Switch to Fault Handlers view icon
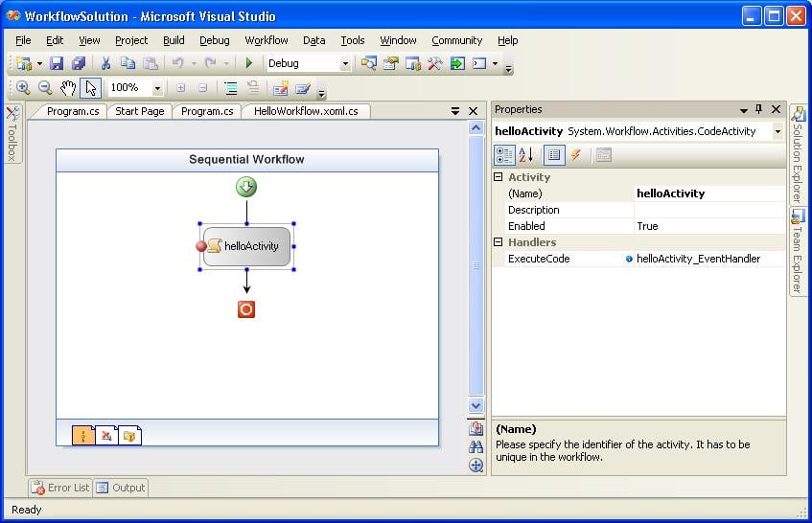This screenshot has height=523, width=812. (129, 436)
